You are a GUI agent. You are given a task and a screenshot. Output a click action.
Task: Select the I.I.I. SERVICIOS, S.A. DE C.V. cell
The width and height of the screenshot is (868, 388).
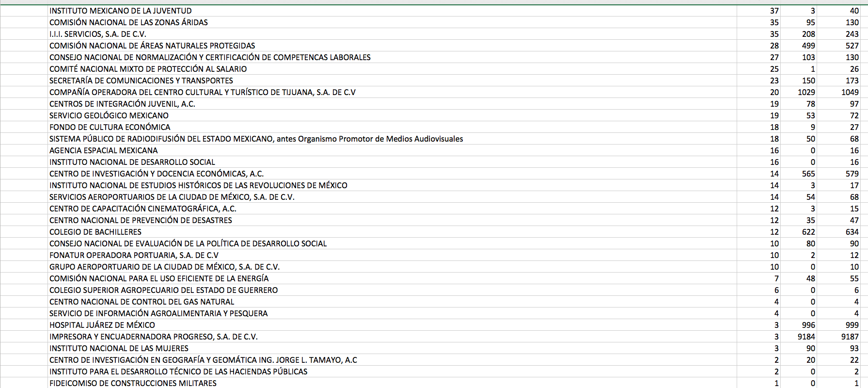coord(98,34)
